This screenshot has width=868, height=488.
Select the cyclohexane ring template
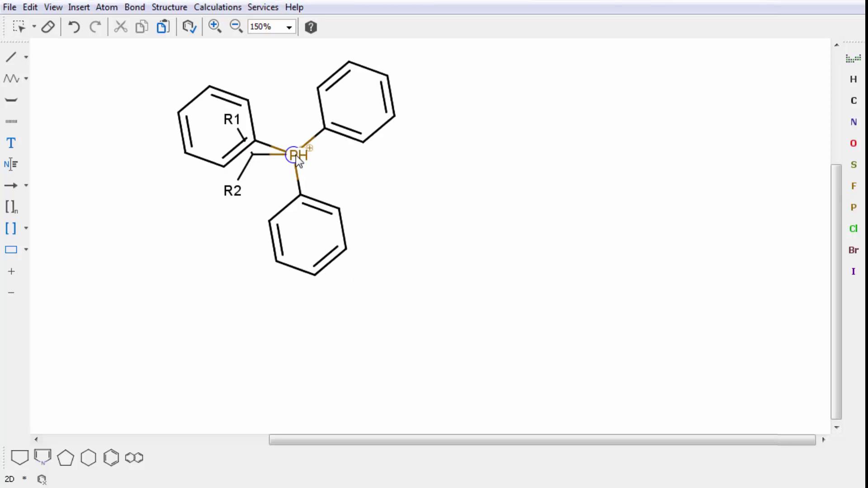pos(88,458)
